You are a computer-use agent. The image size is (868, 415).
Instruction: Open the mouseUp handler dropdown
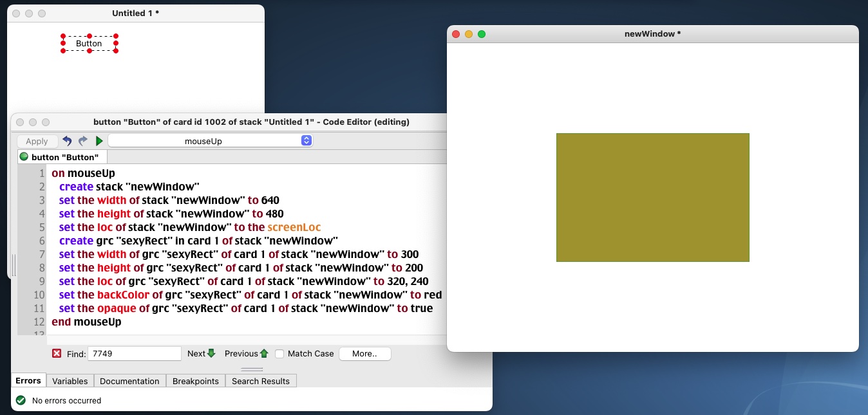210,141
